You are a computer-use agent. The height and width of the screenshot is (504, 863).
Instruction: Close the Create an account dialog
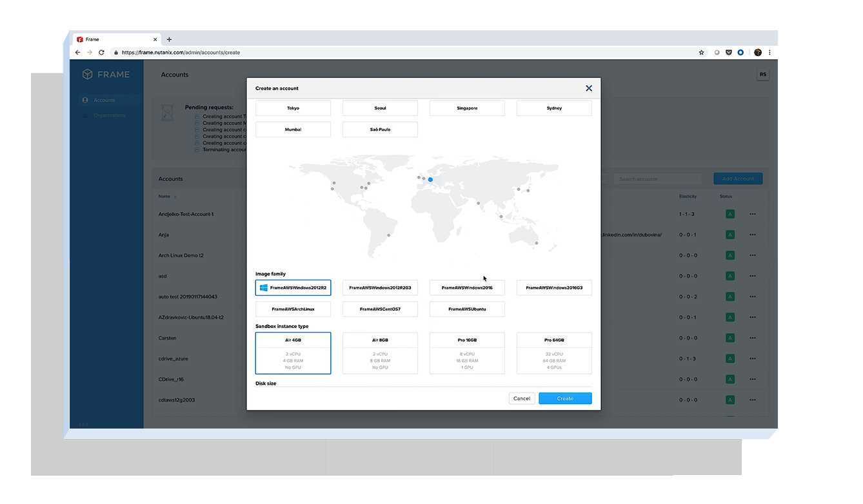pos(588,88)
